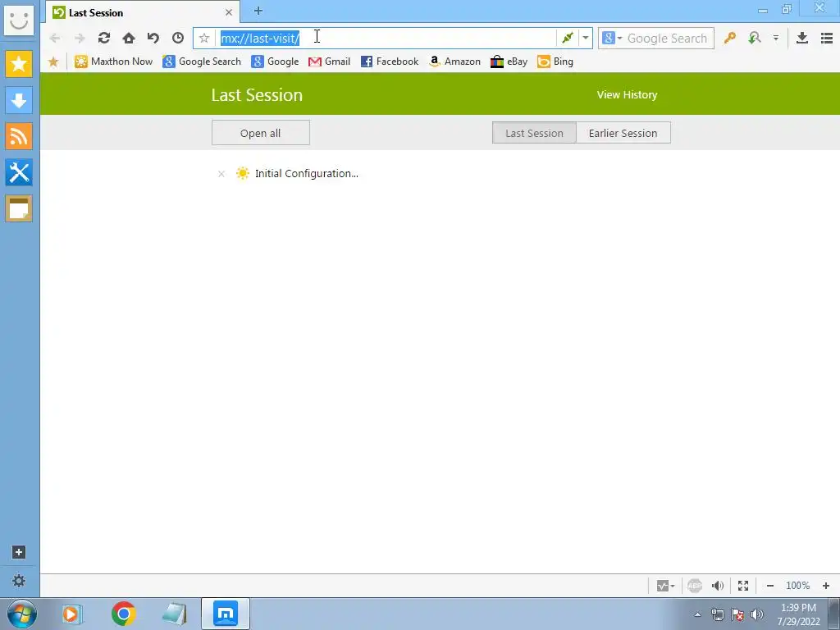Screen dimensions: 840x630
Task: Open Magic Fill key icon
Action: [x=729, y=38]
